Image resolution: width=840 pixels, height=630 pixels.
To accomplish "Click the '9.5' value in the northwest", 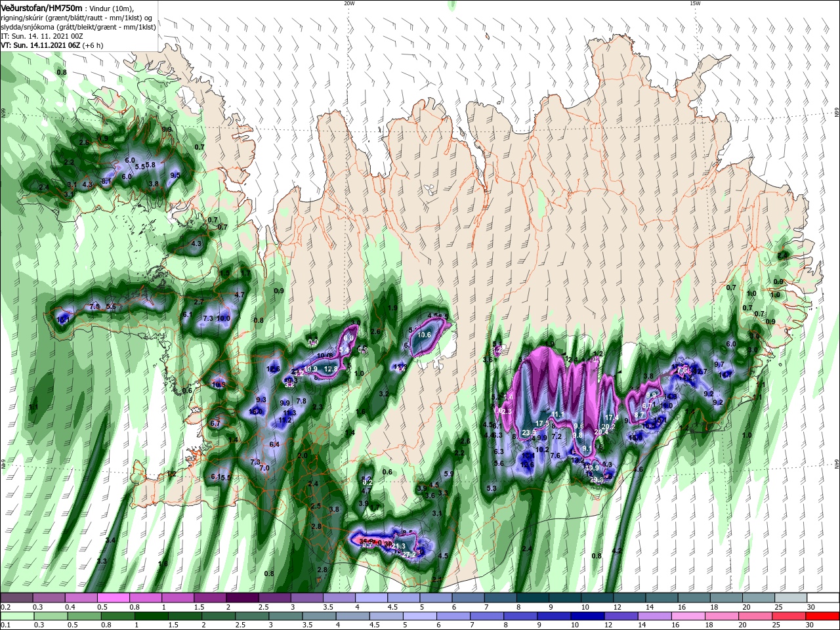I will click(x=175, y=175).
